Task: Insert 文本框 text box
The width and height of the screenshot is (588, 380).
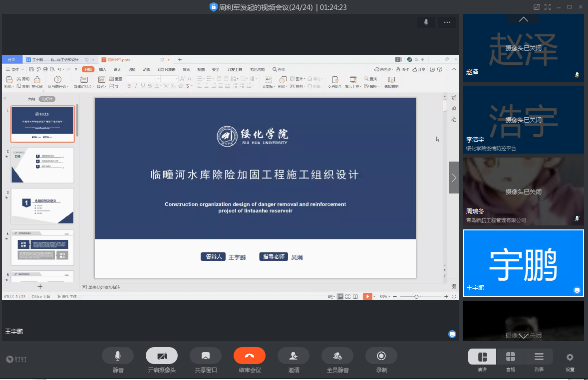Action: pyautogui.click(x=268, y=82)
